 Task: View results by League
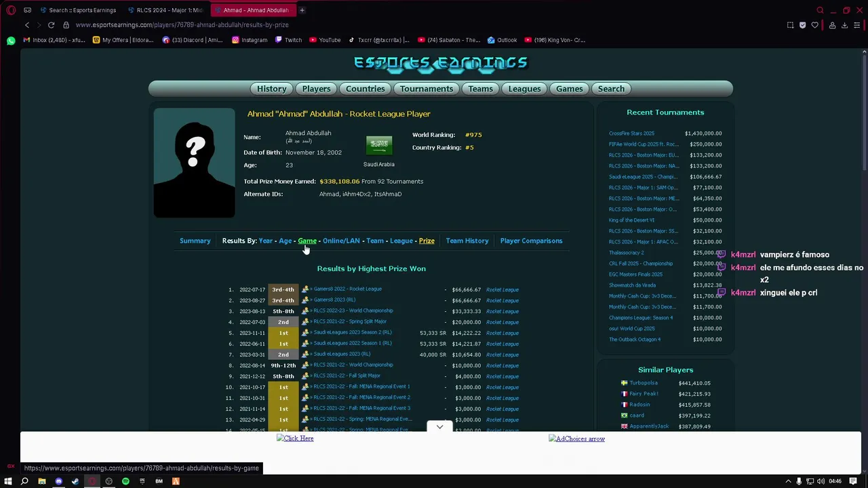(x=401, y=241)
